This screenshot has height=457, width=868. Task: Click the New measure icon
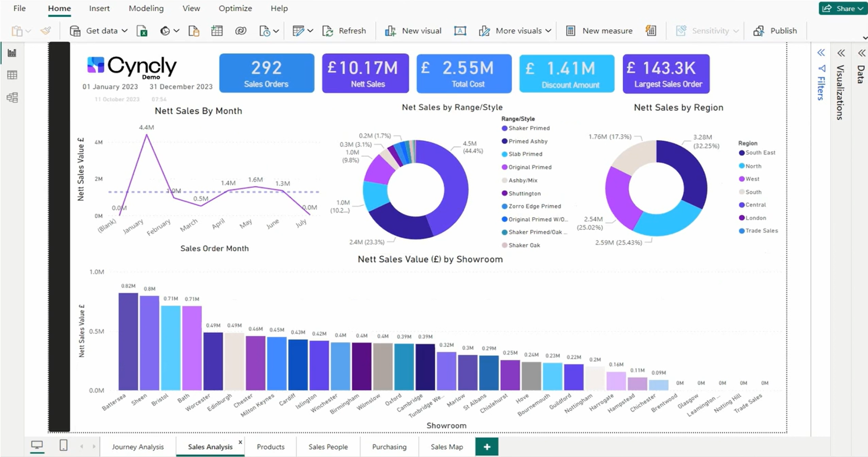[x=570, y=31]
